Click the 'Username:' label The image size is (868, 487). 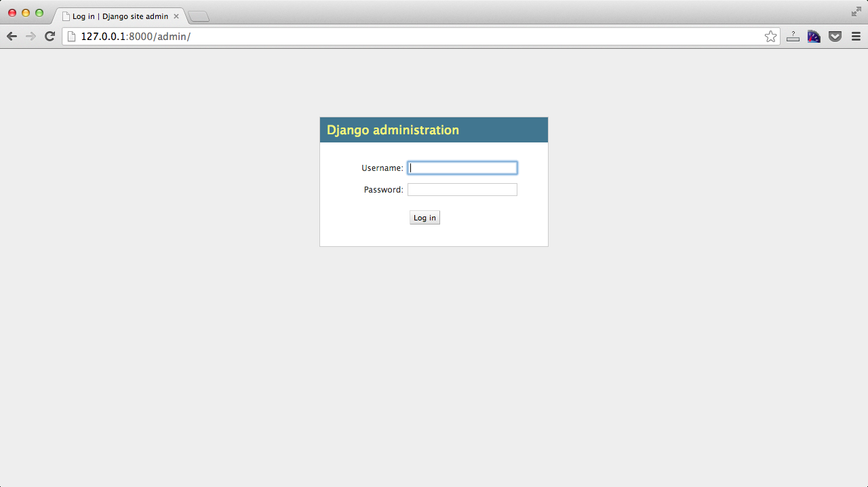tap(382, 168)
